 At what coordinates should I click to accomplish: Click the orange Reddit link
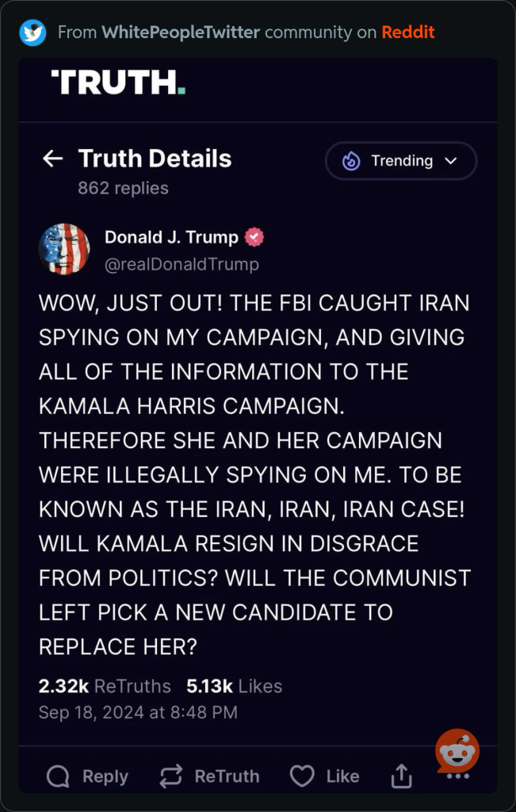tap(408, 33)
